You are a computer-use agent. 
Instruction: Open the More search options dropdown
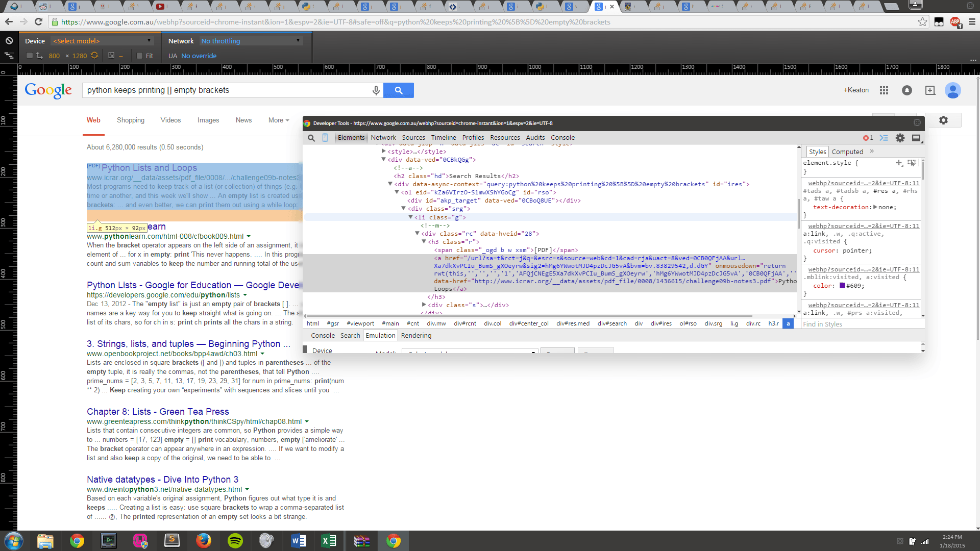pos(279,120)
